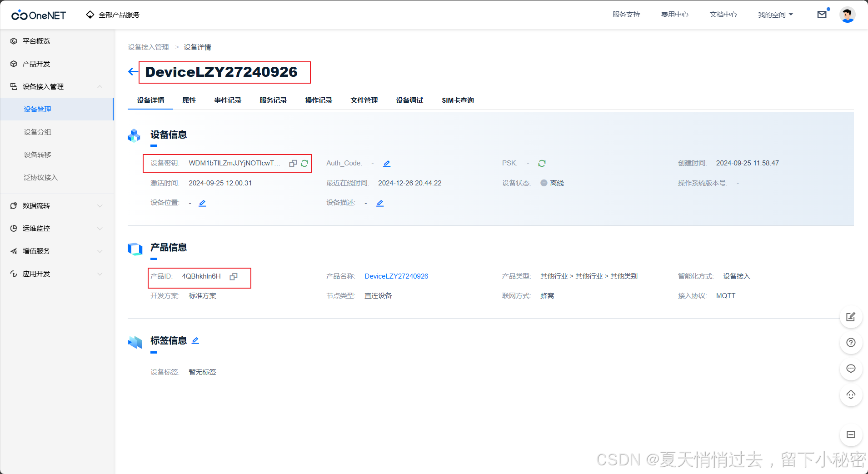Click the node type value 直连设备
868x474 pixels.
pos(378,296)
